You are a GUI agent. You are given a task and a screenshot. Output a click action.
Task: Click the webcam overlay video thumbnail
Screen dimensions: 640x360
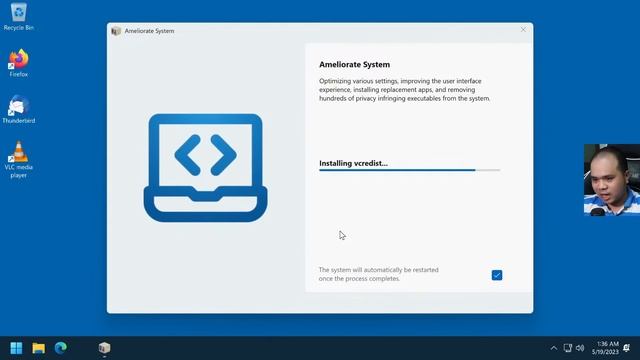(x=612, y=180)
